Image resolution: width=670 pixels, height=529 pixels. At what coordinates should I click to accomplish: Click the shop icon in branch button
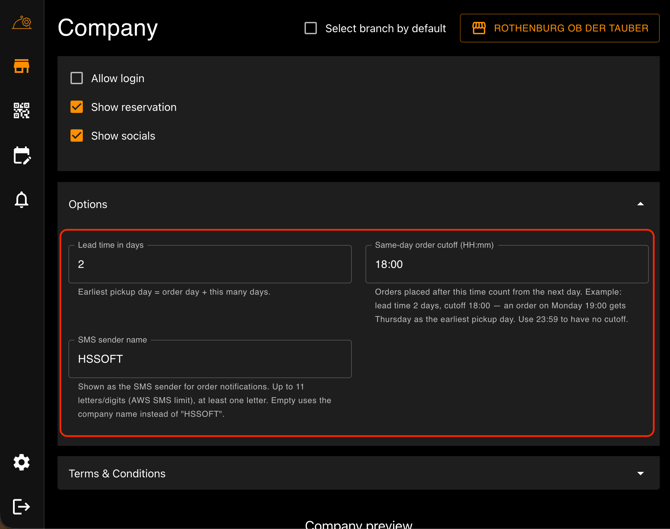(479, 28)
